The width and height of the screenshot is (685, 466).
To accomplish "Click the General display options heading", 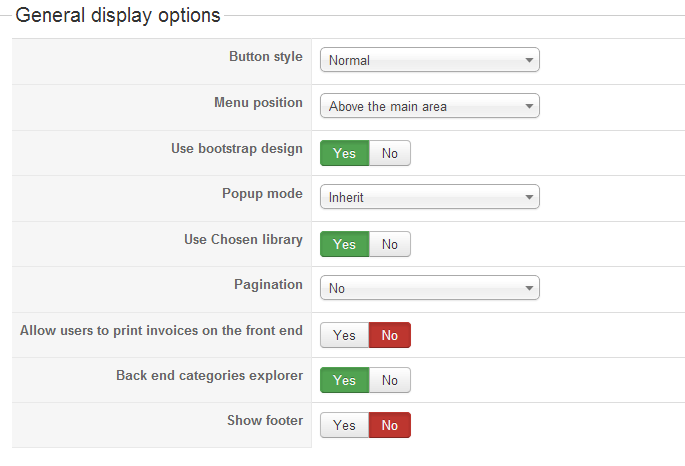I will coord(118,16).
